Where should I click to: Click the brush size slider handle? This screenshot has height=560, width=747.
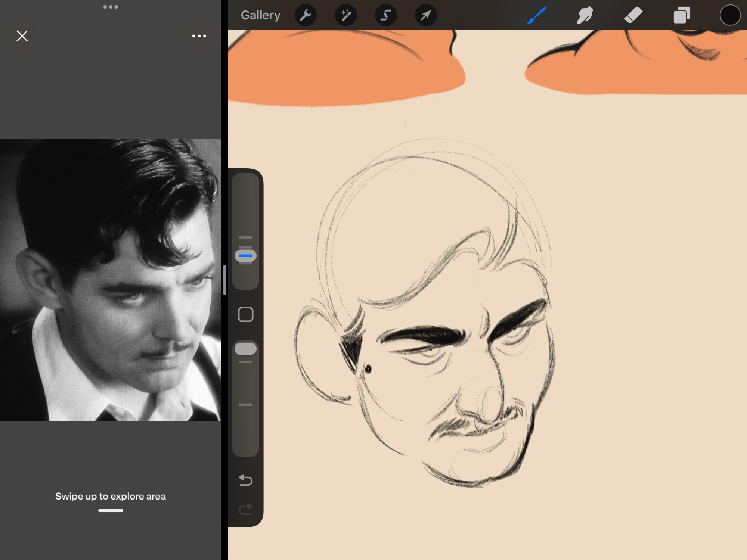click(x=245, y=256)
